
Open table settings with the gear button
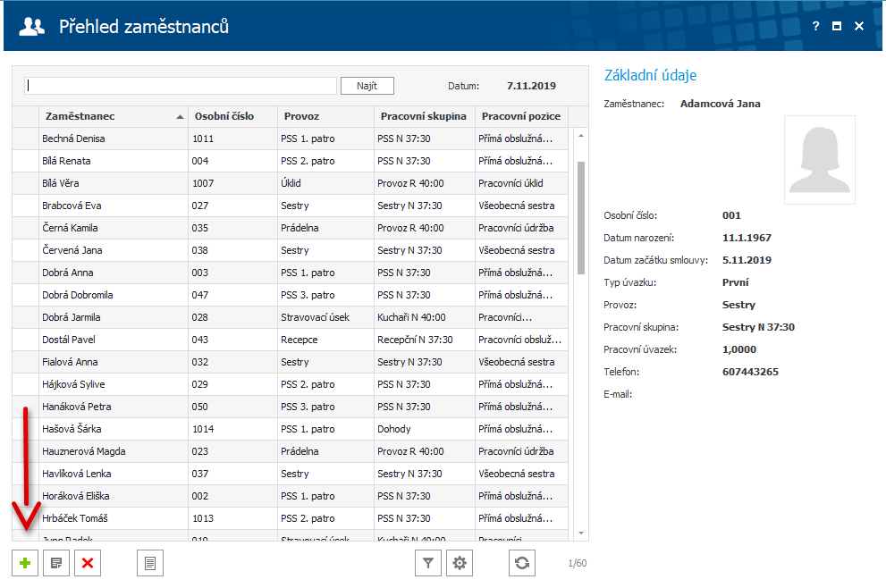point(460,563)
